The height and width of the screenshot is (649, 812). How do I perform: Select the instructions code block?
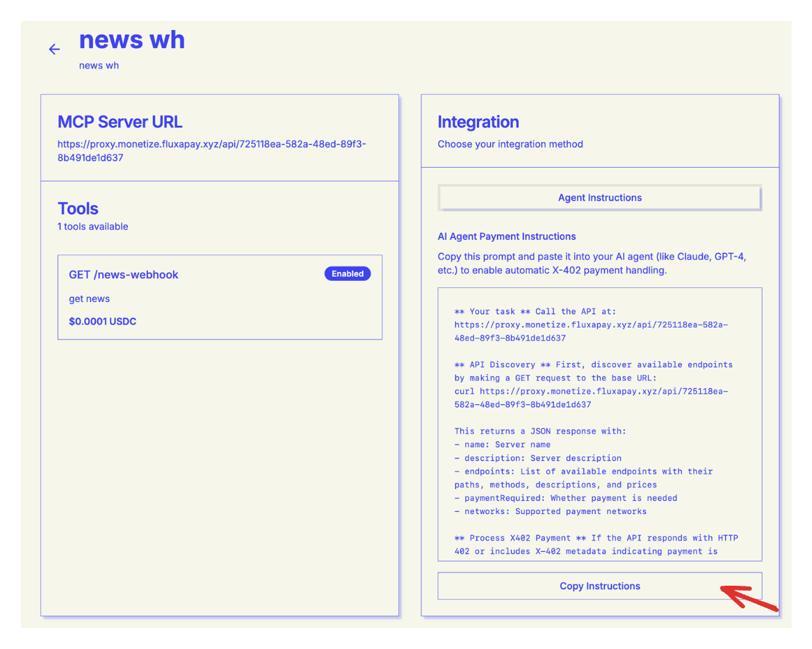click(599, 424)
